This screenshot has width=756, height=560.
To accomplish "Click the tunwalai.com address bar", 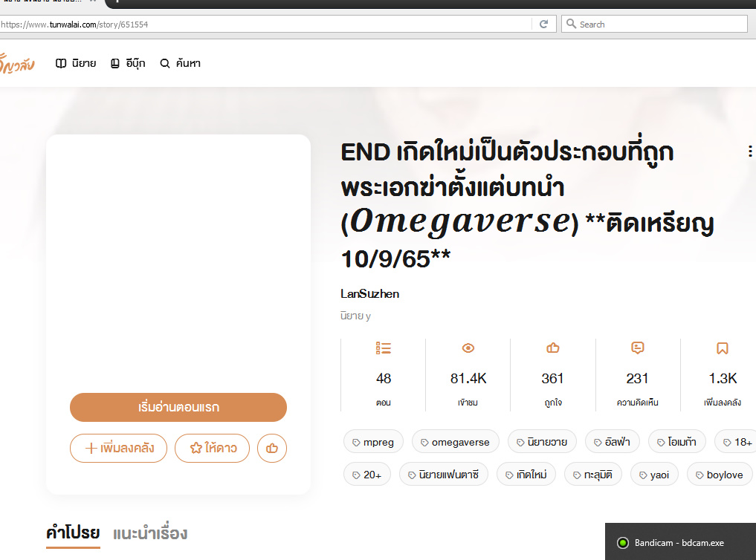I will coord(265,24).
